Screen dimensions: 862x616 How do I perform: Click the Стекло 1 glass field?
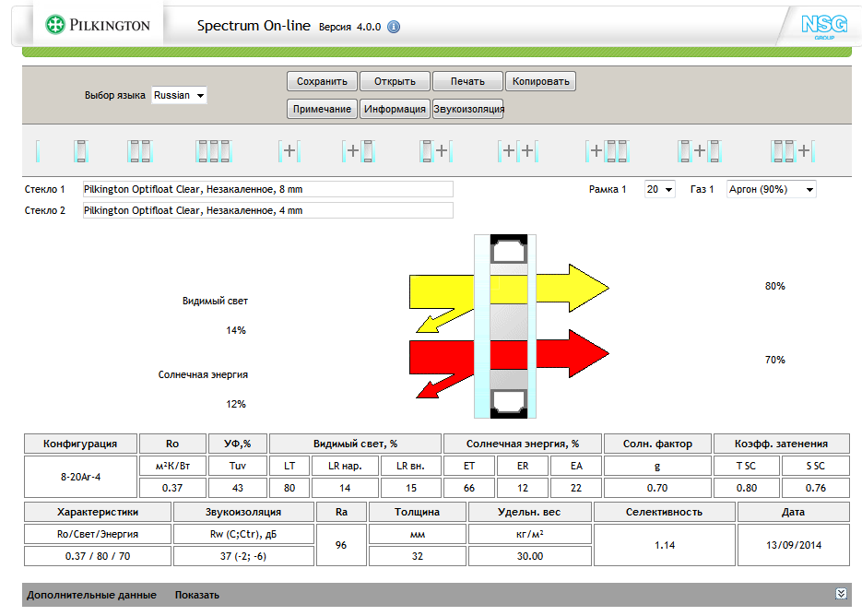coord(268,189)
